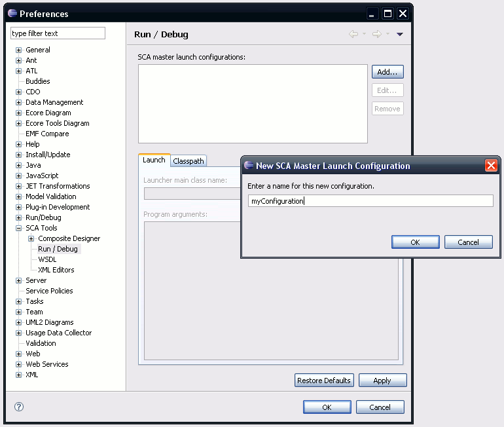Click the Eclipse icon in Preferences title bar

(12, 13)
